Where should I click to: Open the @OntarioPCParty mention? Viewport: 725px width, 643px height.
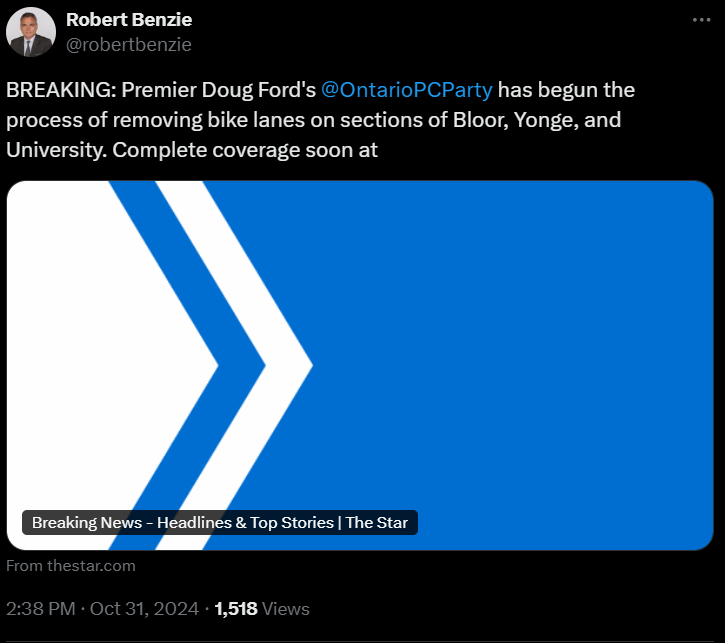click(406, 90)
